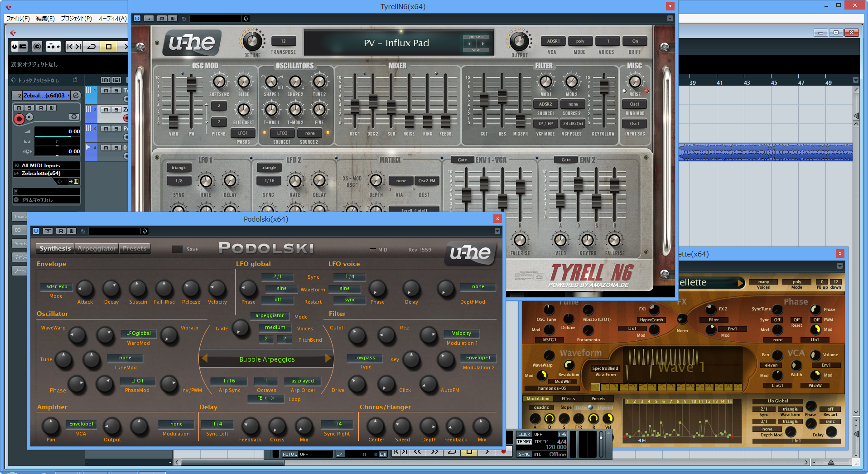The width and height of the screenshot is (868, 474).
Task: Toggle inspector Solo S button
Action: point(29,108)
